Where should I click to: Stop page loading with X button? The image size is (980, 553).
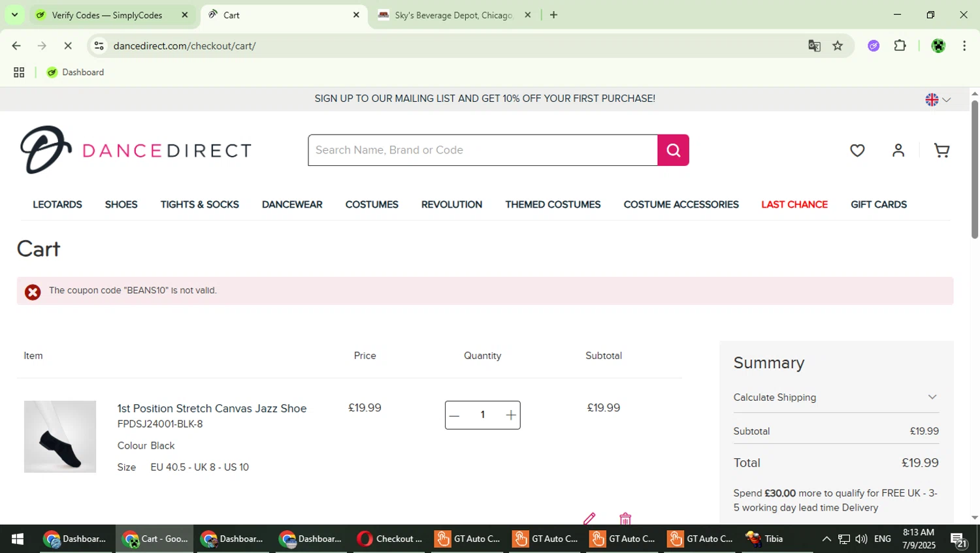coord(68,46)
